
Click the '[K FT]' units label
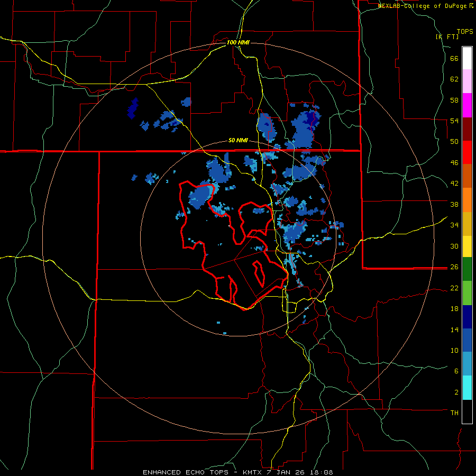tap(447, 36)
